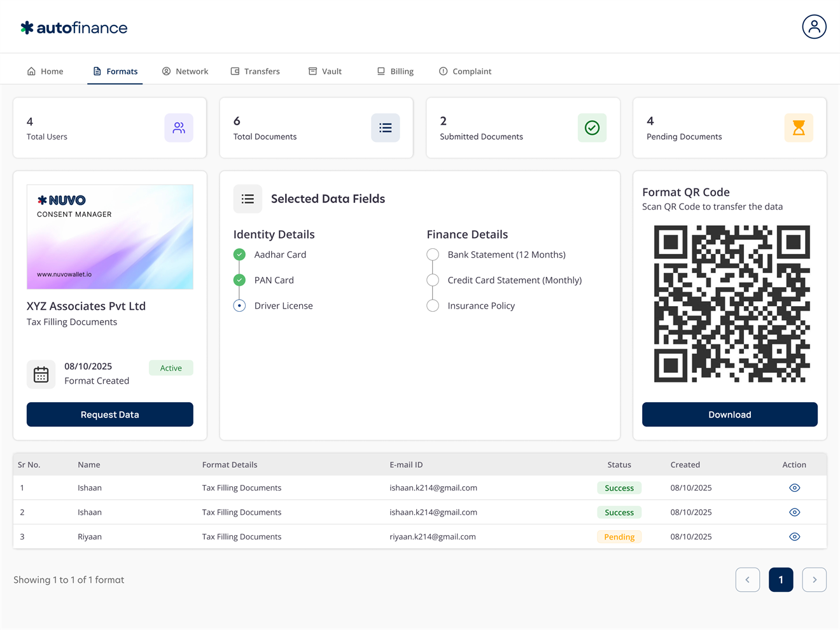This screenshot has height=630, width=840.
Task: Click the Identity Details heading
Action: pyautogui.click(x=274, y=234)
